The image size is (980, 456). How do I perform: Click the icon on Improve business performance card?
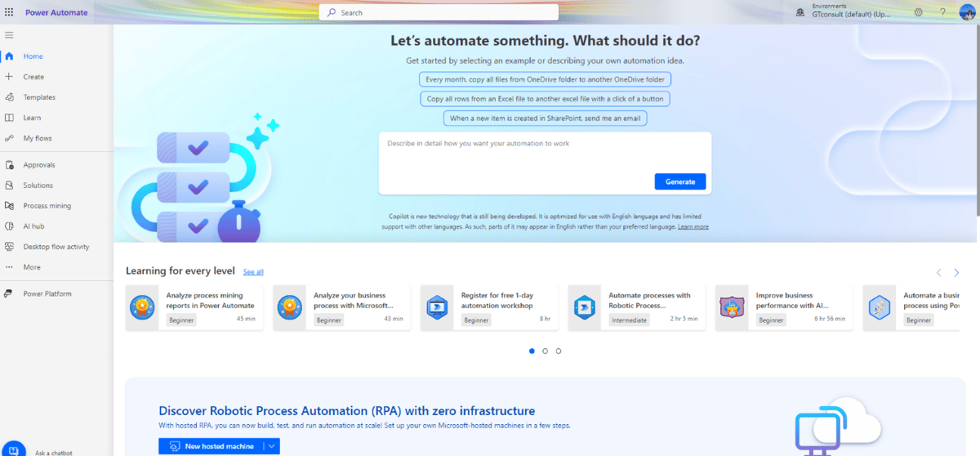[732, 308]
